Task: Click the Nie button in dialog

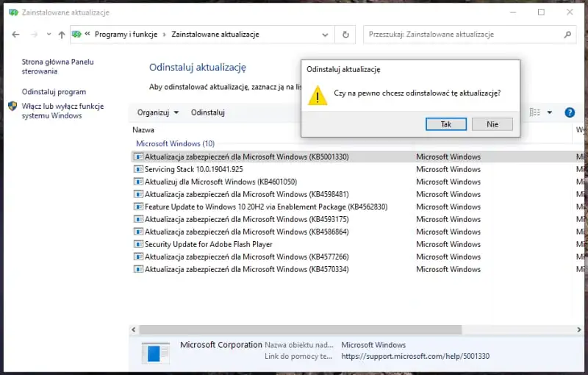Action: click(x=492, y=124)
